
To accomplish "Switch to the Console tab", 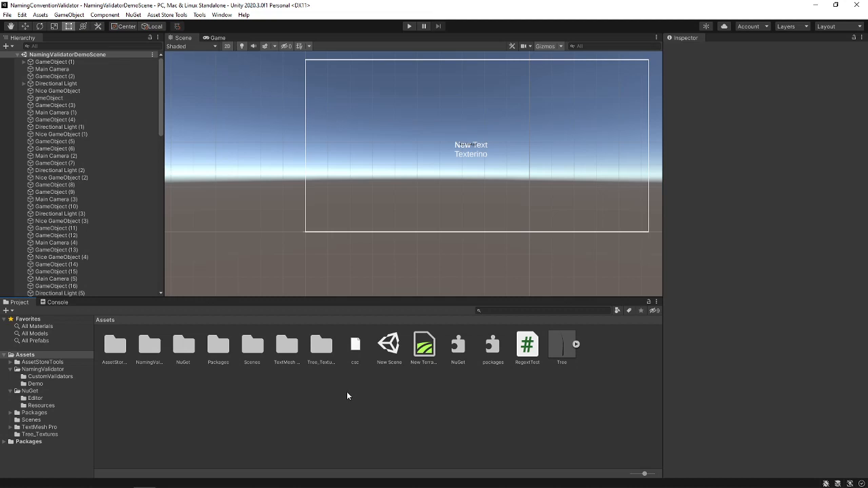I will (54, 302).
